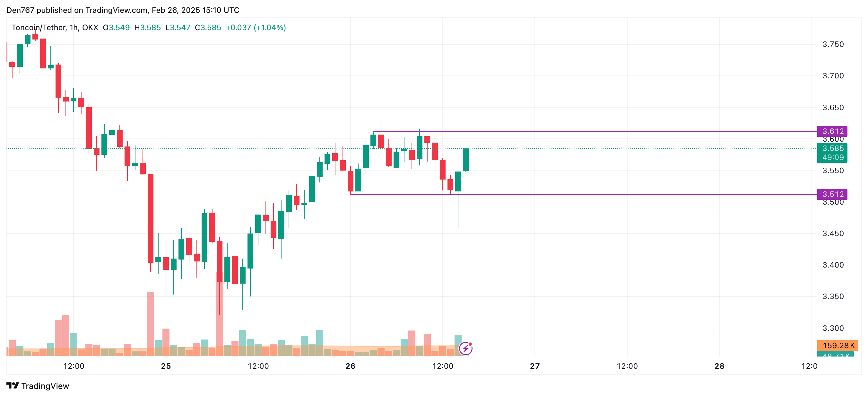This screenshot has width=868, height=397.
Task: Click the orange 159.28K volume label
Action: [x=838, y=345]
